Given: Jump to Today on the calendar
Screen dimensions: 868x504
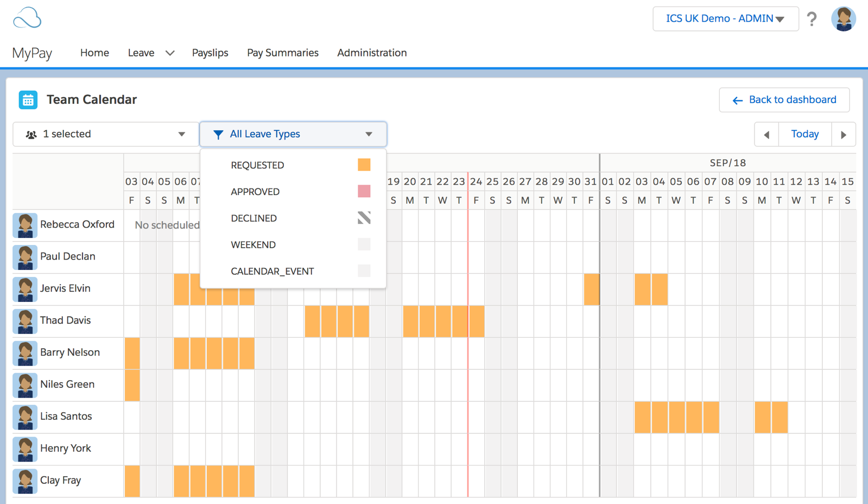Looking at the screenshot, I should [805, 134].
